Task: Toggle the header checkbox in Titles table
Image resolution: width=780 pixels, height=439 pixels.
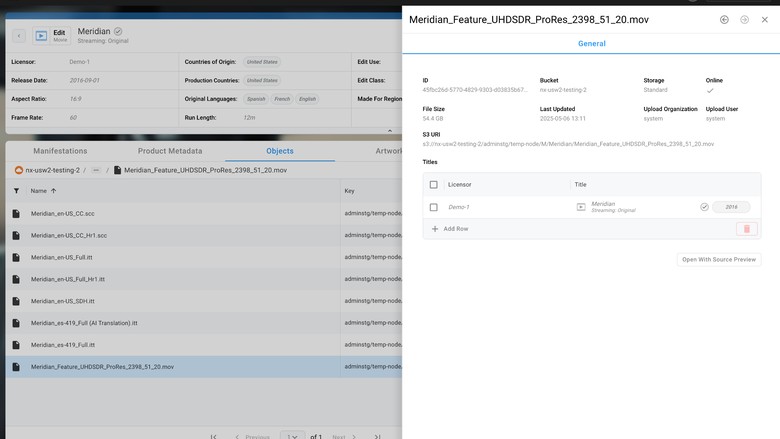Action: coord(433,184)
